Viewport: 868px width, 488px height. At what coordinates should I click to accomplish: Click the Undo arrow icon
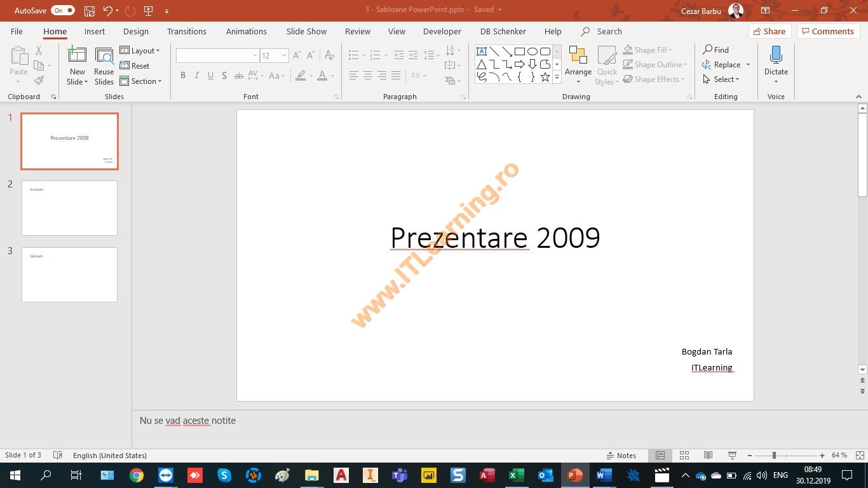[x=107, y=10]
